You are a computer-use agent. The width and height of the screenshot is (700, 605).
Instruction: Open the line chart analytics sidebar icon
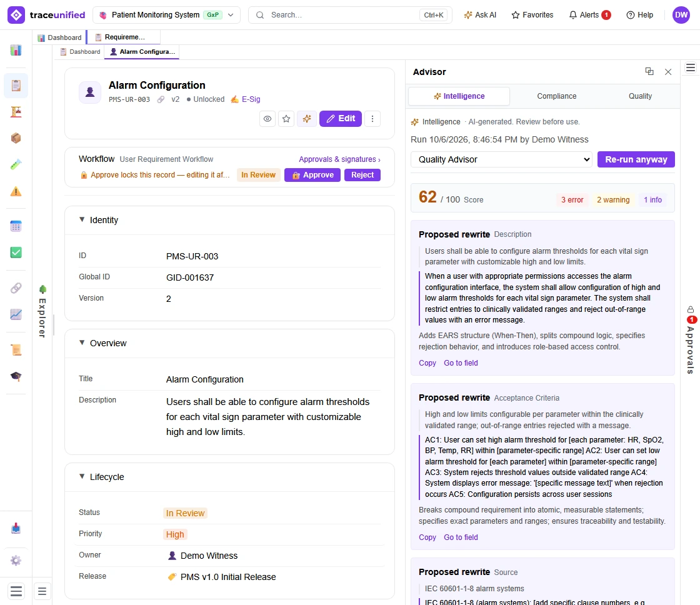click(16, 314)
